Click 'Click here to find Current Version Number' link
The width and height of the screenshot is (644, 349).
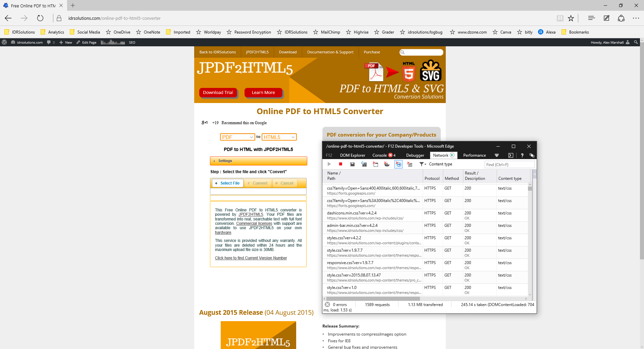(x=251, y=258)
